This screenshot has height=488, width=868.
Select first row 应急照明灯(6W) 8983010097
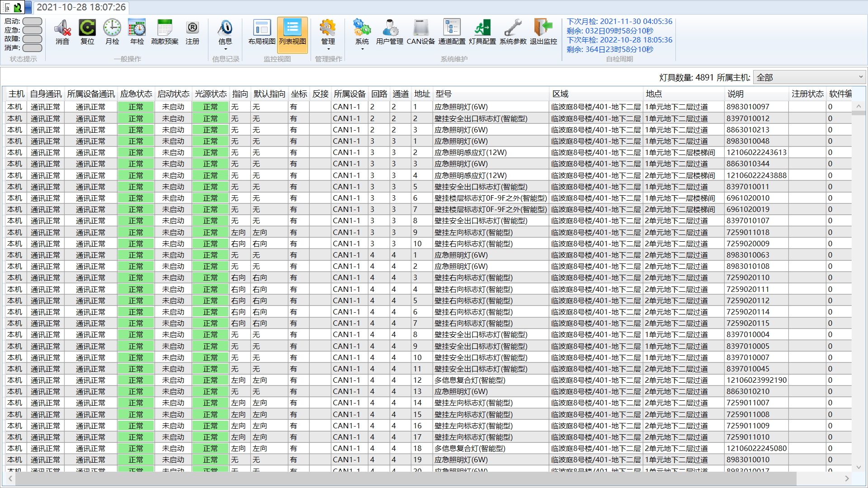pyautogui.click(x=461, y=107)
